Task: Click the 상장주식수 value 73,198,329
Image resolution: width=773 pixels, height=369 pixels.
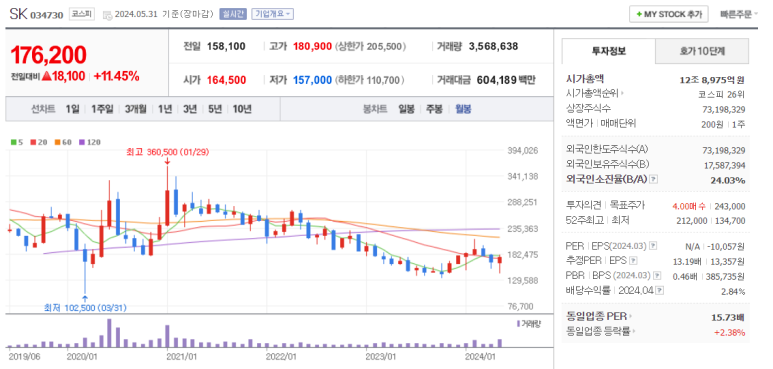Action: 724,109
